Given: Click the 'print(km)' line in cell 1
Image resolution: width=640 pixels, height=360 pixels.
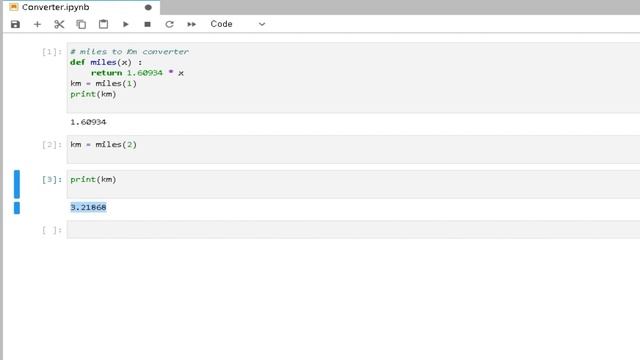Looking at the screenshot, I should click(x=93, y=94).
